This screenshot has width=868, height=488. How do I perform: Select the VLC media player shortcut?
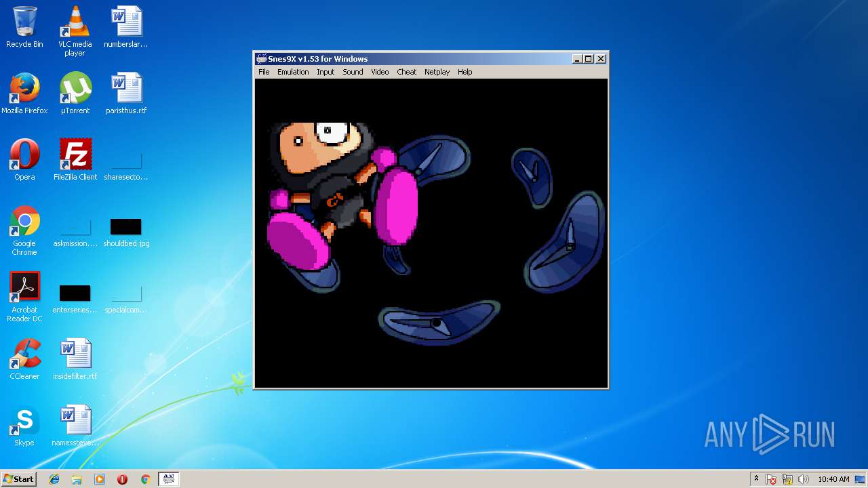[x=75, y=31]
